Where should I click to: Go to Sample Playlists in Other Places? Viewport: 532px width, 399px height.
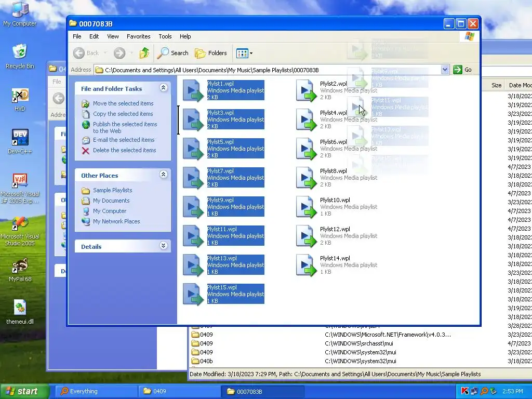click(112, 190)
